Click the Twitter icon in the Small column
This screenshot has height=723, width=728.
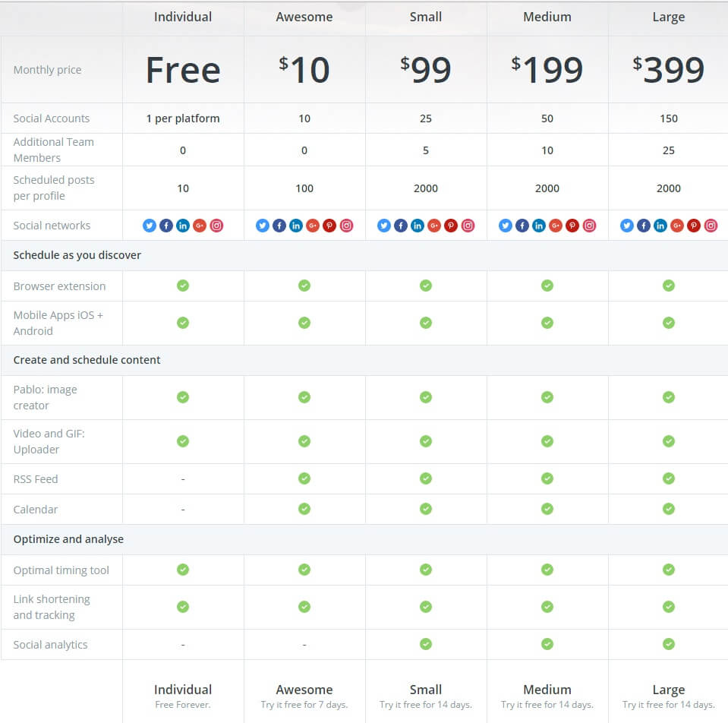pos(384,226)
